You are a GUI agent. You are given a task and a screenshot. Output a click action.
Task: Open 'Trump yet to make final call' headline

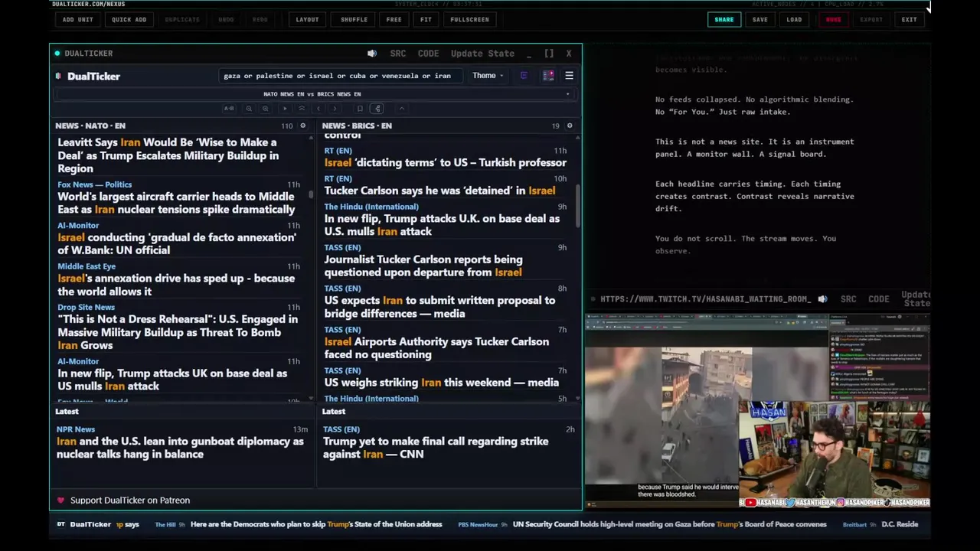(x=436, y=448)
